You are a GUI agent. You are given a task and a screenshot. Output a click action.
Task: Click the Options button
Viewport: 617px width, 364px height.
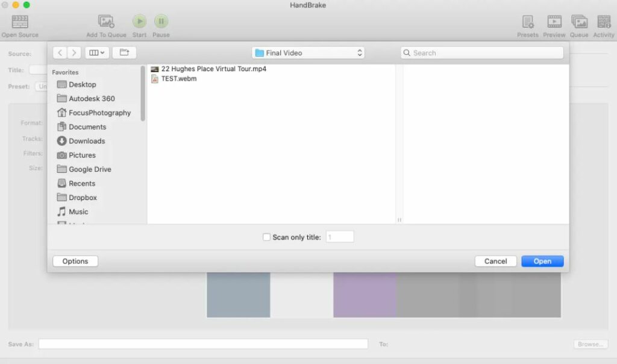pos(75,262)
